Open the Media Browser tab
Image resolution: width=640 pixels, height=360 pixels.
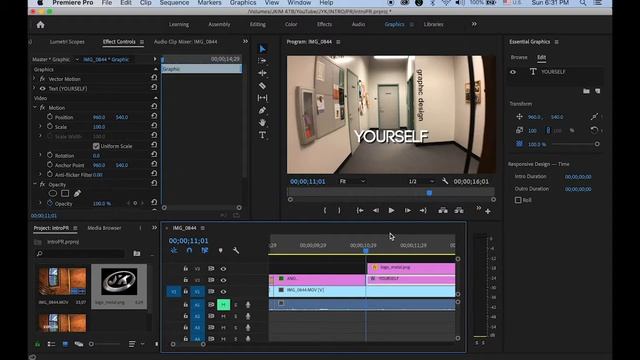tap(104, 228)
